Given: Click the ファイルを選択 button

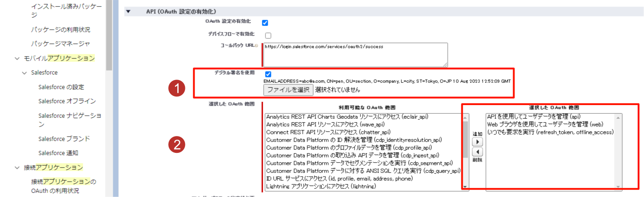Looking at the screenshot, I should point(288,90).
